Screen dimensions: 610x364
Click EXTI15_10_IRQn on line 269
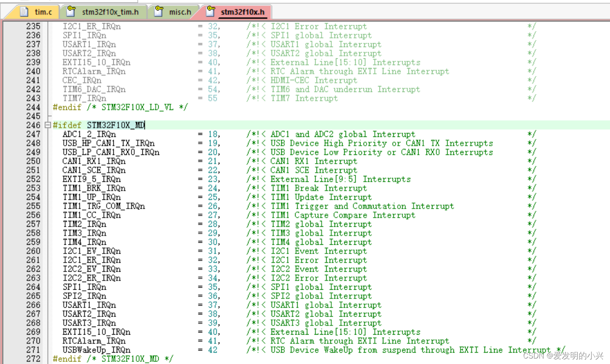(x=96, y=332)
